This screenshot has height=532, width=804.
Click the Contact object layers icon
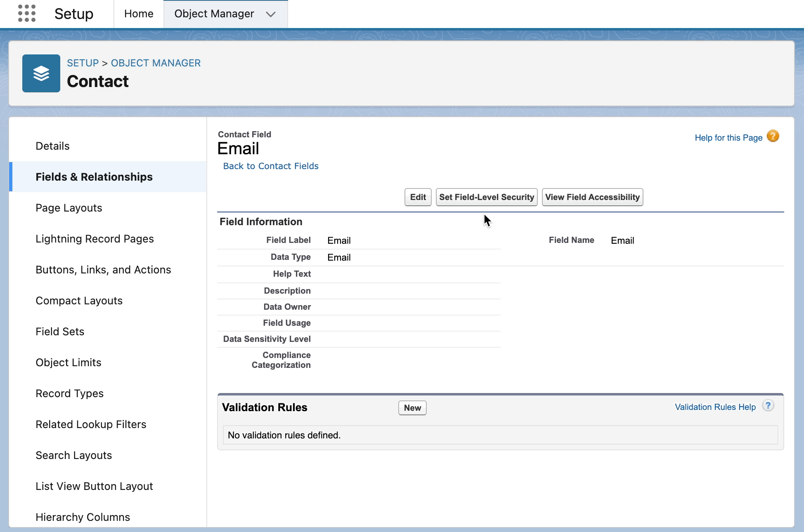41,73
